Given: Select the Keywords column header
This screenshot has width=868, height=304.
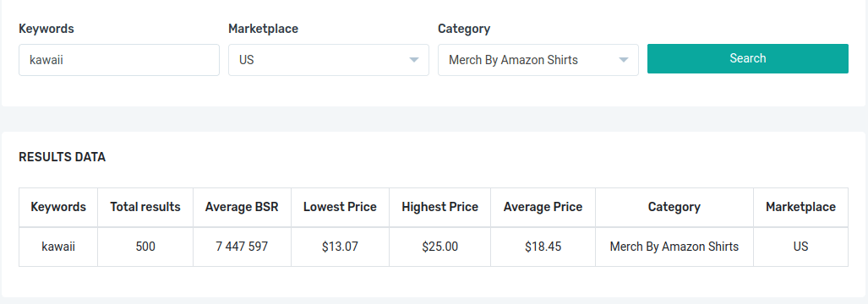Looking at the screenshot, I should [58, 207].
